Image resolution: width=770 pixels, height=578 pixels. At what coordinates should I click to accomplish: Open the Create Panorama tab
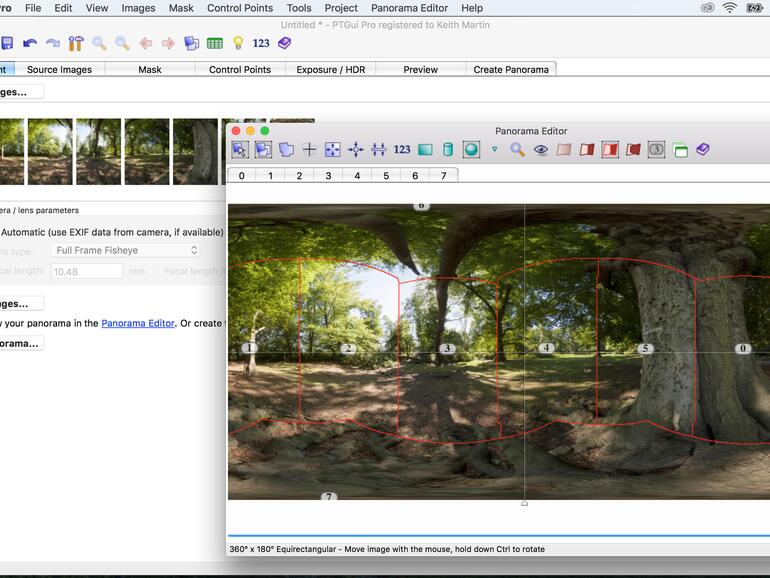[511, 69]
